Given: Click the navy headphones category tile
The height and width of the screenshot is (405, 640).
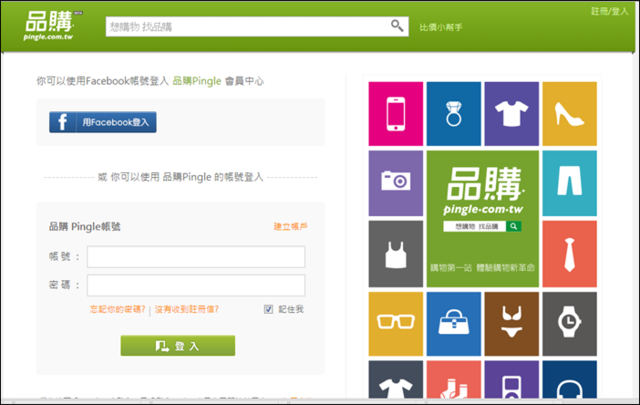Looking at the screenshot, I should 569,379.
